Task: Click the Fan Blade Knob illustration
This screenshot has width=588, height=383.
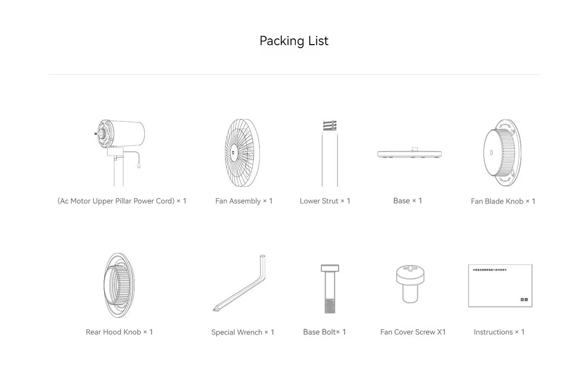Action: (502, 153)
